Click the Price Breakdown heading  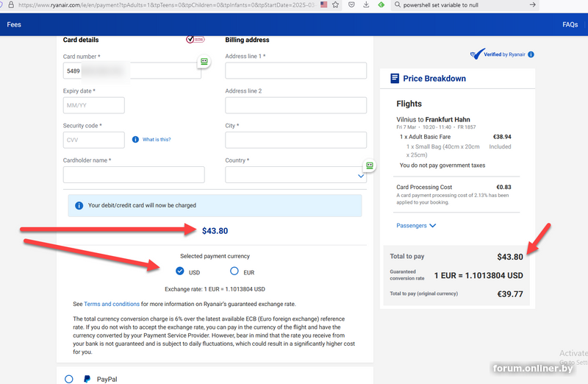pos(434,79)
